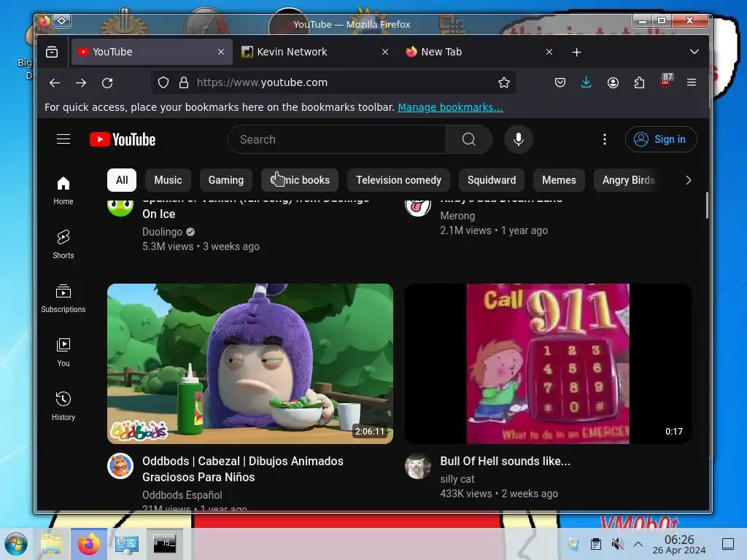Open the extensions puzzle icon
The image size is (747, 560).
(639, 83)
